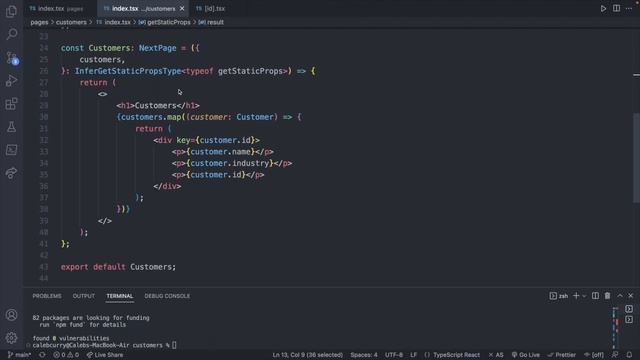
Task: Kill the terminal with trash icon
Action: coord(607,296)
